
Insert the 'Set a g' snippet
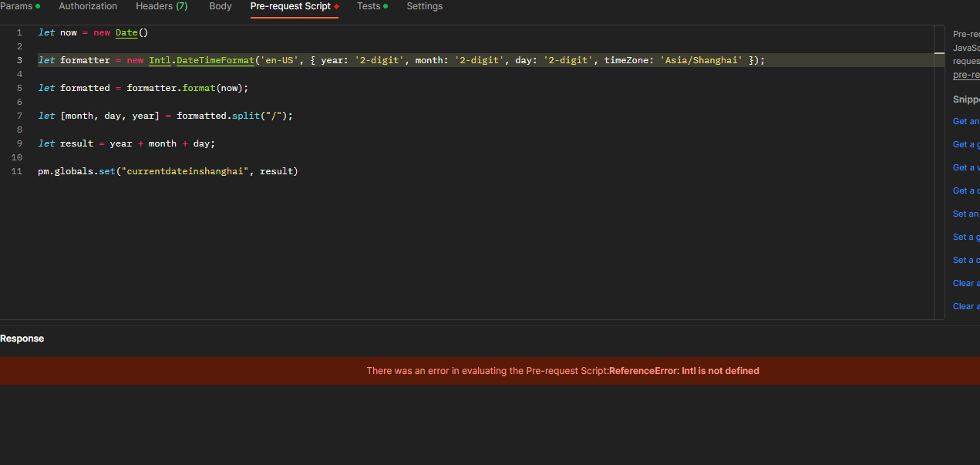(966, 237)
